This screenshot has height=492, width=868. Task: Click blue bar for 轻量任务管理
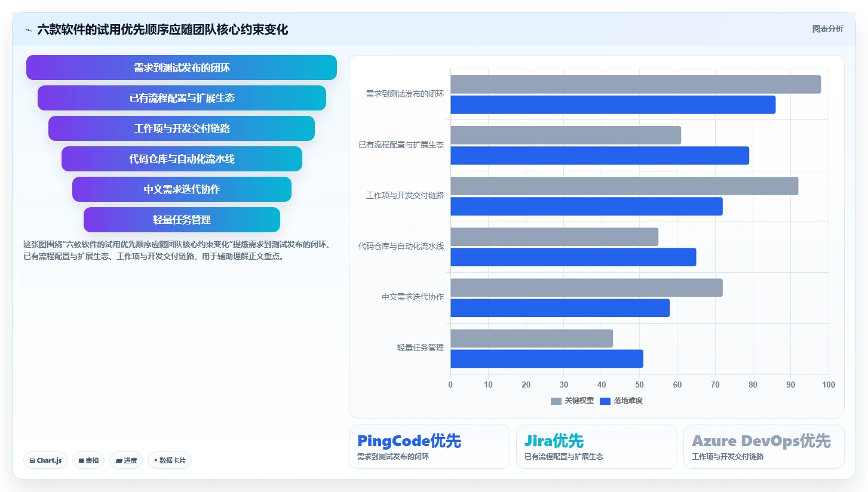[x=547, y=358]
